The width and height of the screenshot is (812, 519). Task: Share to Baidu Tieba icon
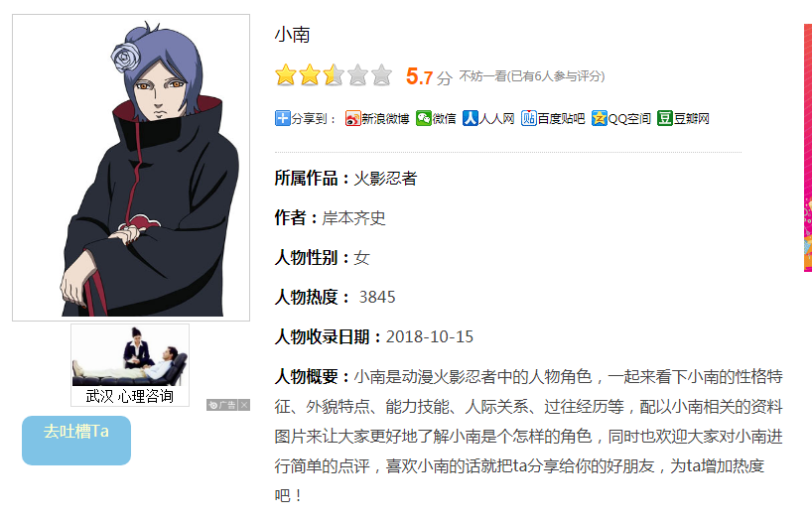pyautogui.click(x=529, y=118)
